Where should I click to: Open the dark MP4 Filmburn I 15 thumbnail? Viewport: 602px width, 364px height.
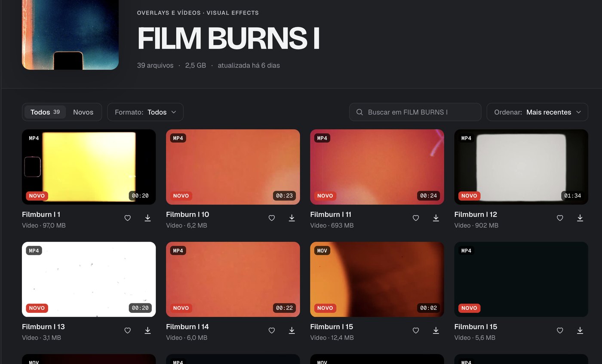click(x=521, y=279)
